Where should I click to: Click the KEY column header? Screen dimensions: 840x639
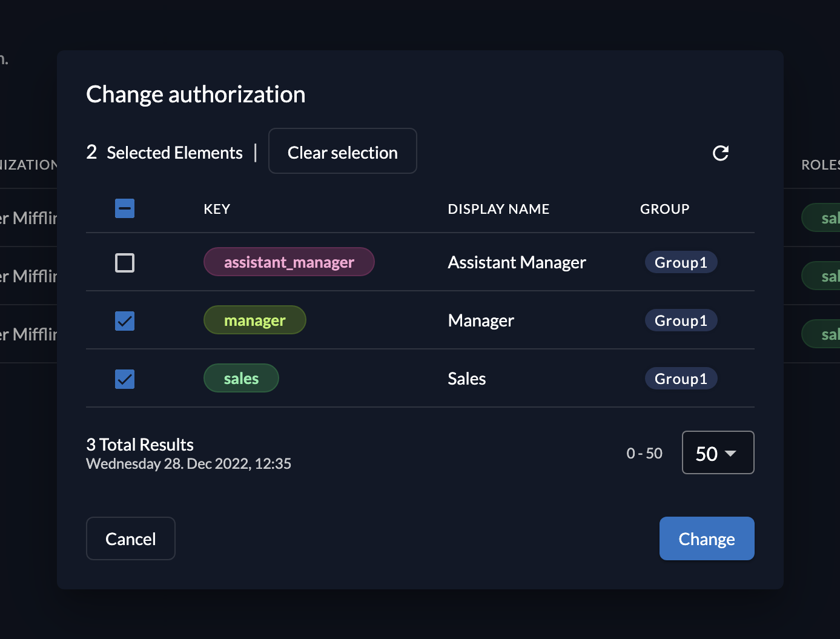click(x=216, y=208)
